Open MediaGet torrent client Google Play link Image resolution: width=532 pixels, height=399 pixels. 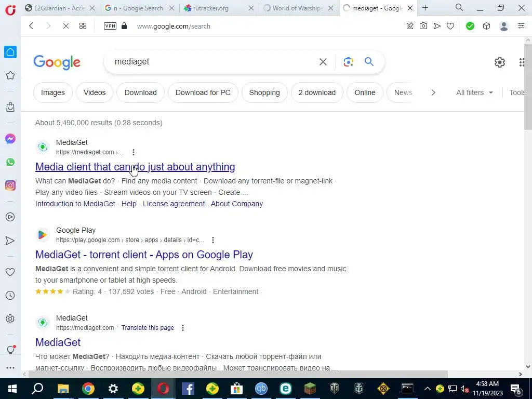point(144,255)
